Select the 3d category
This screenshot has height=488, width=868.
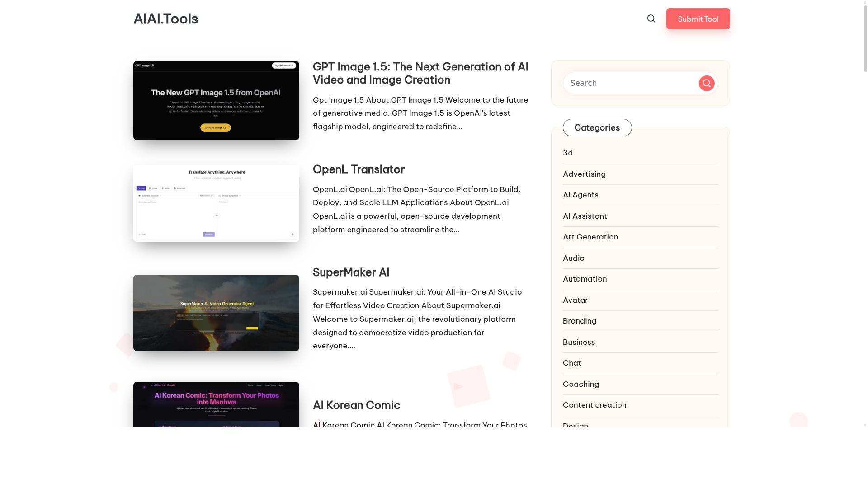point(568,153)
